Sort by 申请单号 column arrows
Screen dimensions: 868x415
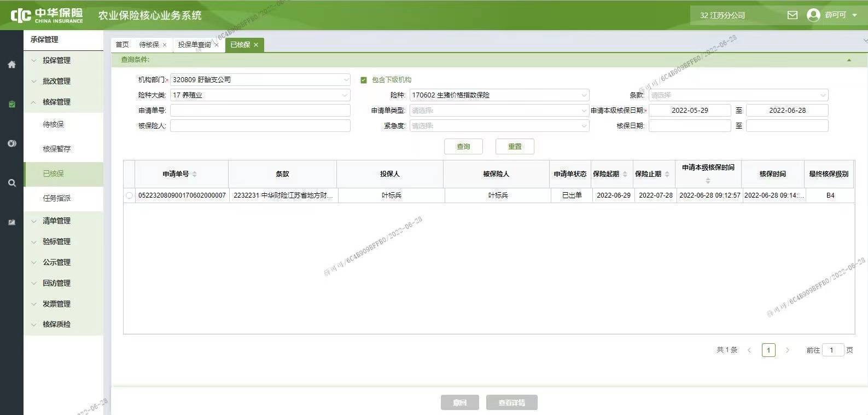tap(195, 174)
